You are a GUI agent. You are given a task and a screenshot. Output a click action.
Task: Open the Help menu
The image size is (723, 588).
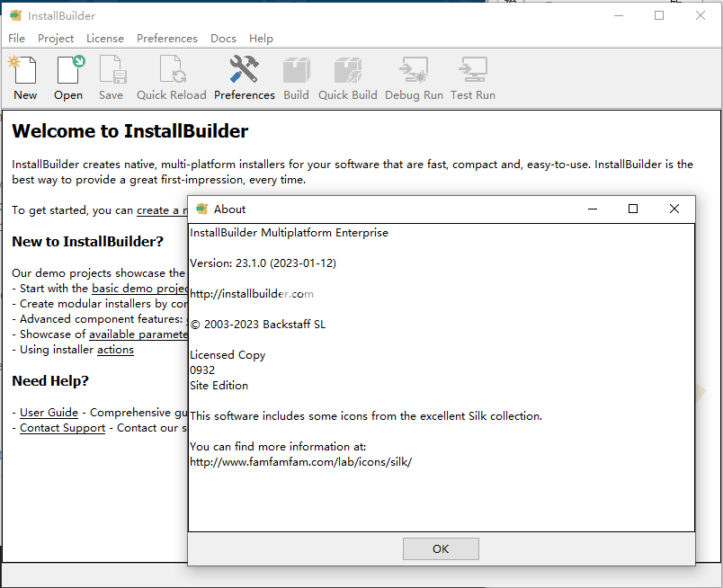click(x=261, y=39)
